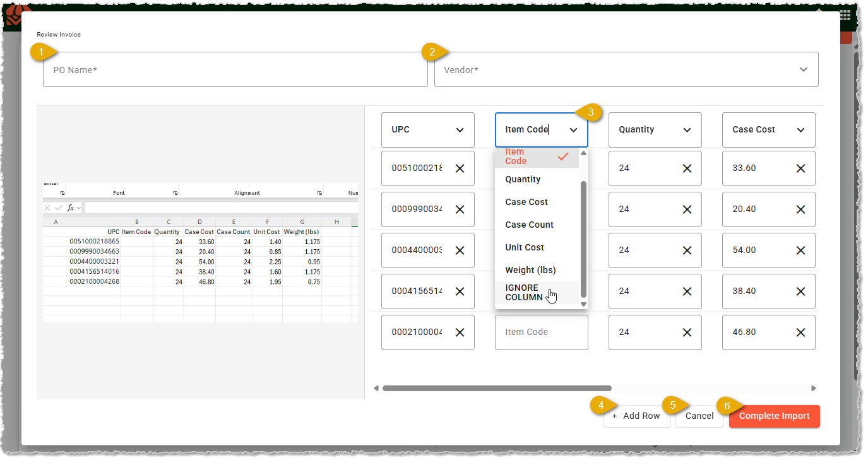
Task: Clear the UPC value 0051000218 with X
Action: coord(460,168)
